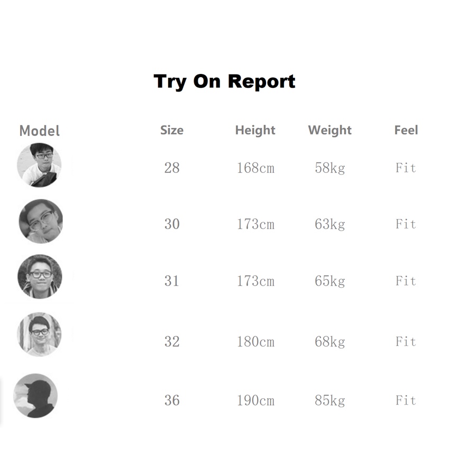Click the 190cm height value
This screenshot has width=476, height=476.
pos(255,400)
